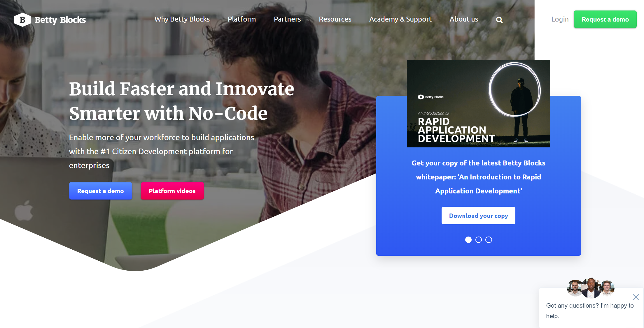Click the Download your copy button

[479, 216]
